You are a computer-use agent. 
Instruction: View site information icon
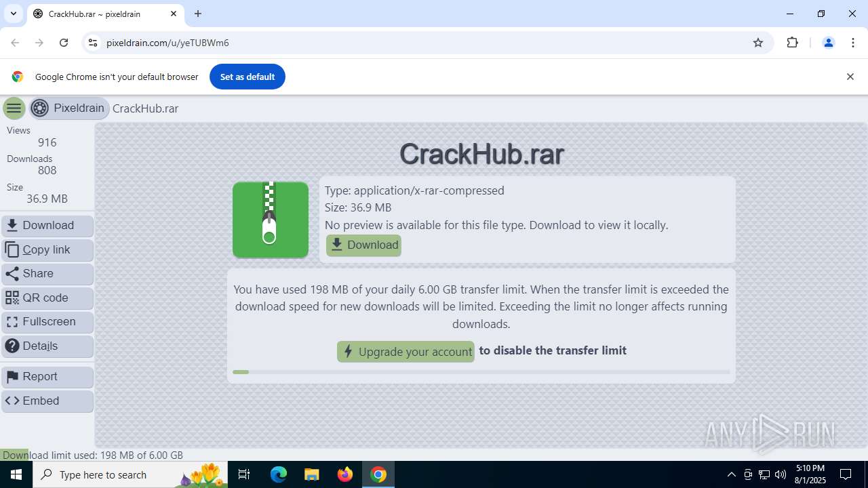tap(93, 43)
